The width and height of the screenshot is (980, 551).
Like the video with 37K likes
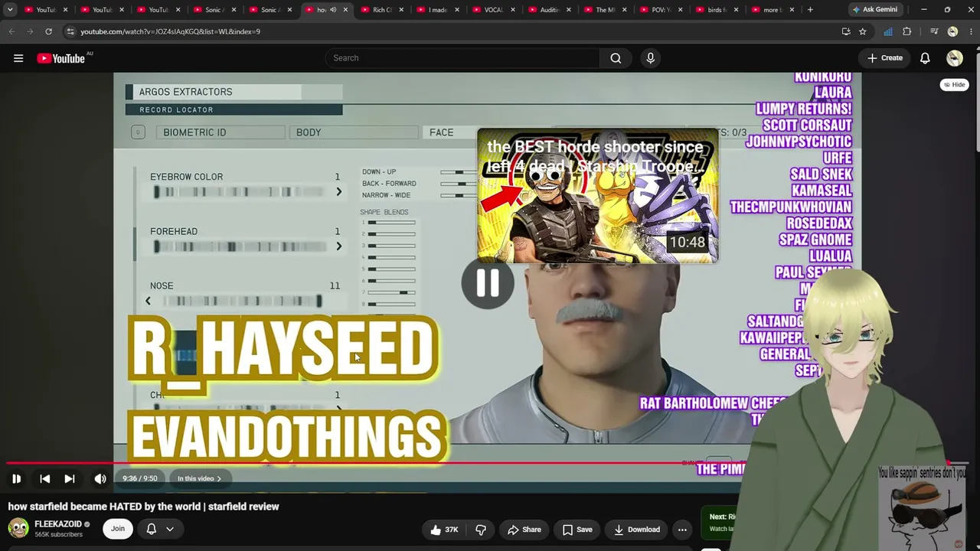click(x=443, y=530)
